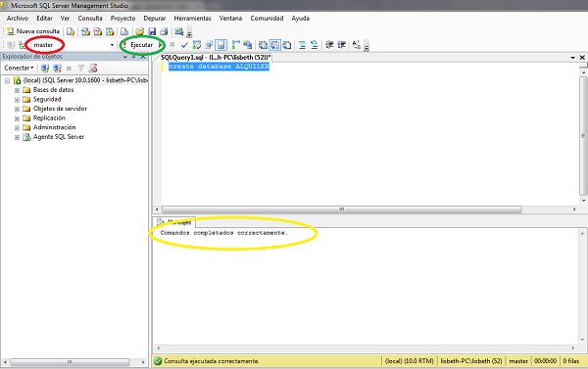Open the Ver menu
The height and width of the screenshot is (369, 588).
tap(65, 18)
